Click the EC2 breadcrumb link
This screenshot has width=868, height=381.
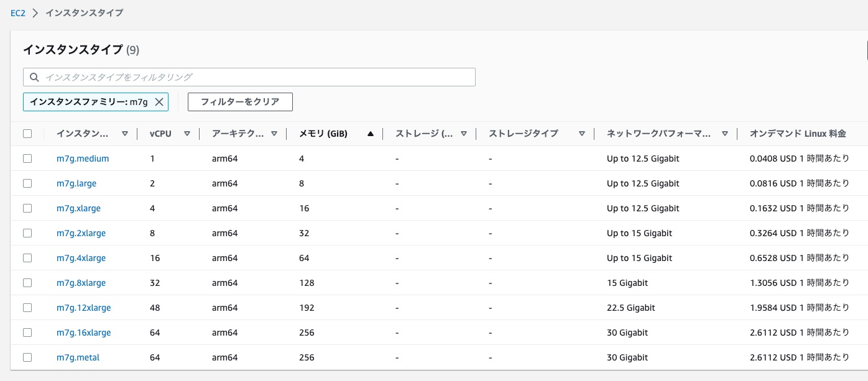pyautogui.click(x=18, y=12)
